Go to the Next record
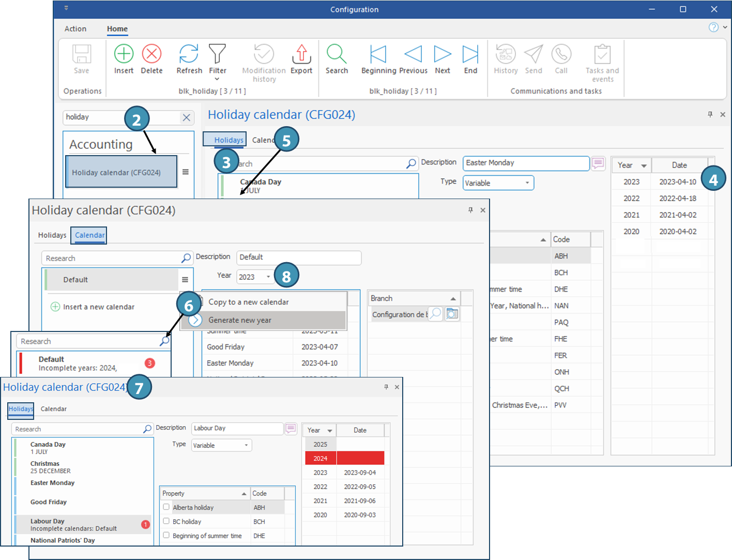Viewport: 732px width, 560px height. (x=443, y=54)
